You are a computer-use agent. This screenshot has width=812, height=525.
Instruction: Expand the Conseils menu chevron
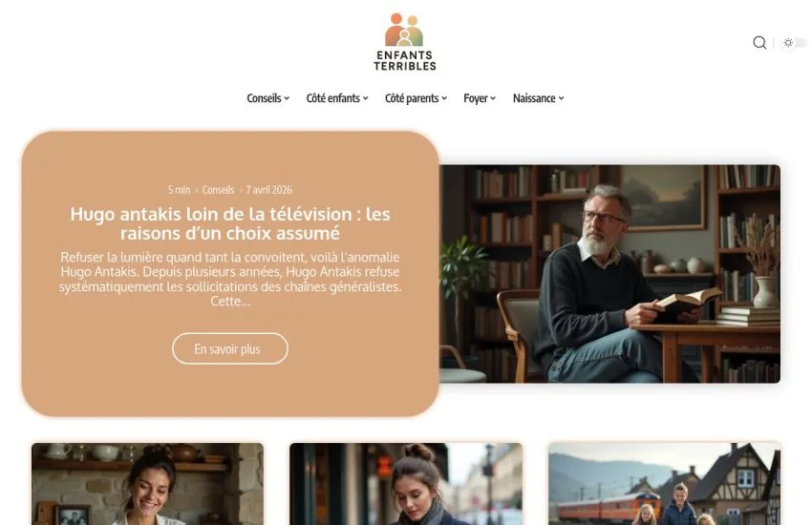(287, 98)
